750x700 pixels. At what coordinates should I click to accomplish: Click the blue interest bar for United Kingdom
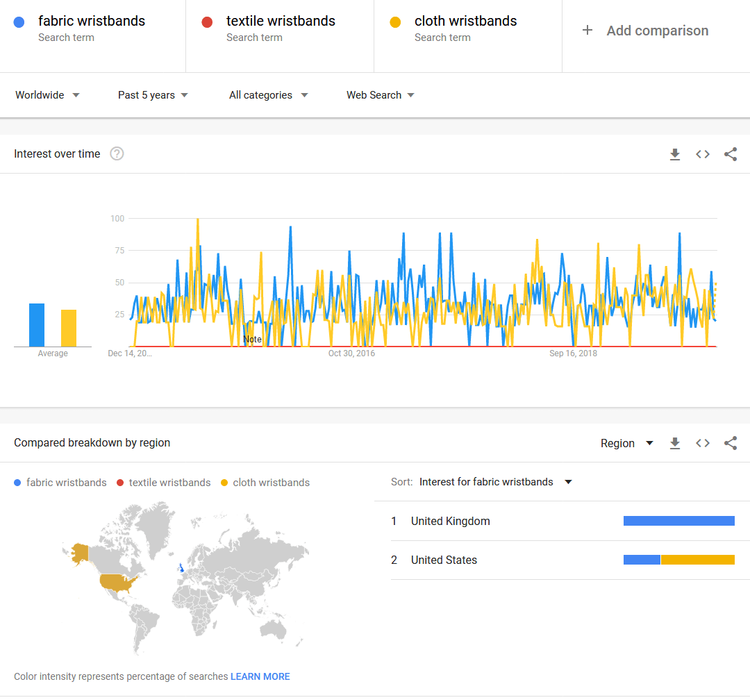pyautogui.click(x=678, y=520)
